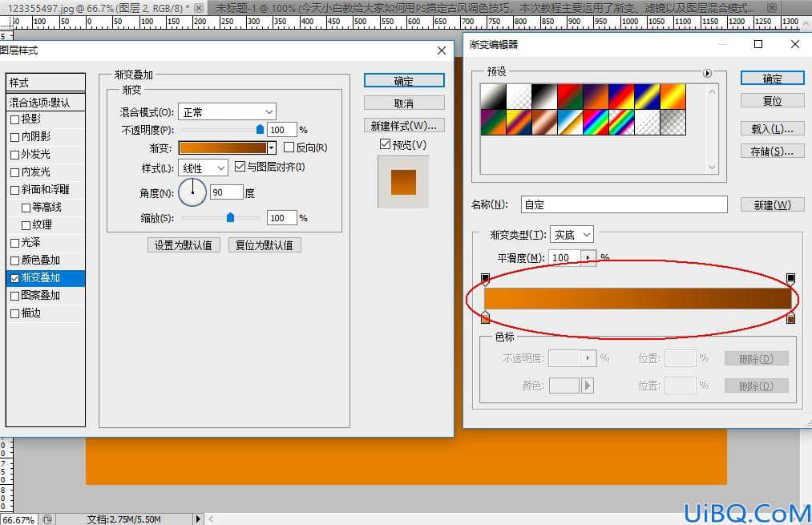The height and width of the screenshot is (525, 812).
Task: Apply the rainbow Spectrum preset gradient
Action: point(596,122)
